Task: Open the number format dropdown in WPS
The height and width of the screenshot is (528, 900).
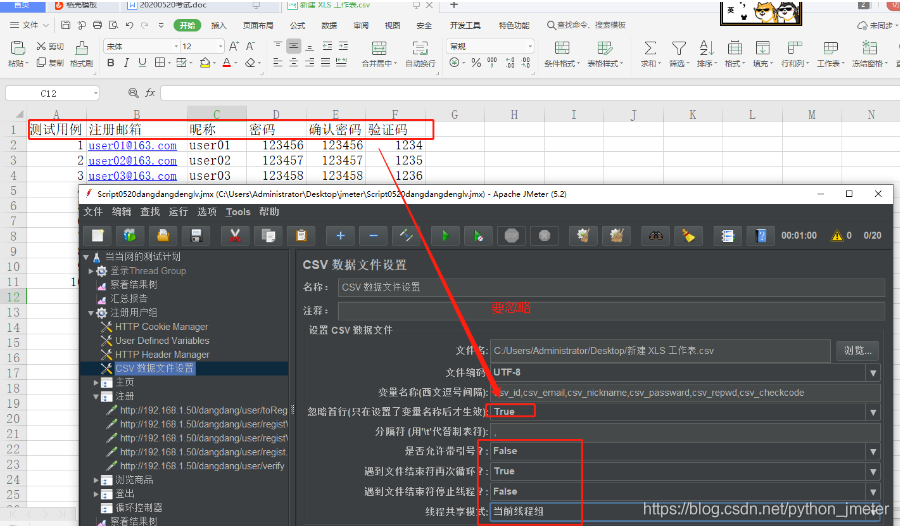Action: pyautogui.click(x=529, y=46)
